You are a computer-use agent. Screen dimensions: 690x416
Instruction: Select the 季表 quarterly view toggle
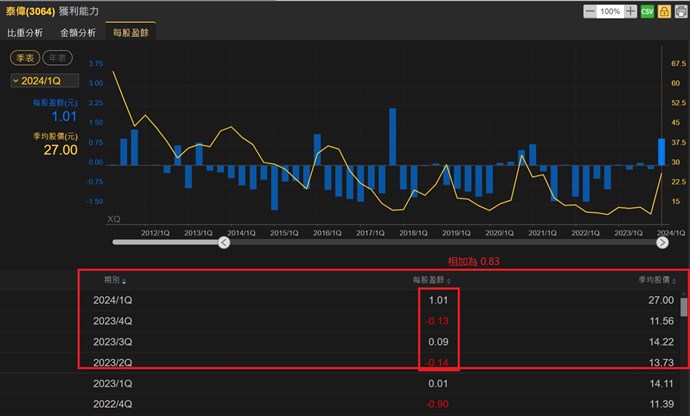pos(25,59)
